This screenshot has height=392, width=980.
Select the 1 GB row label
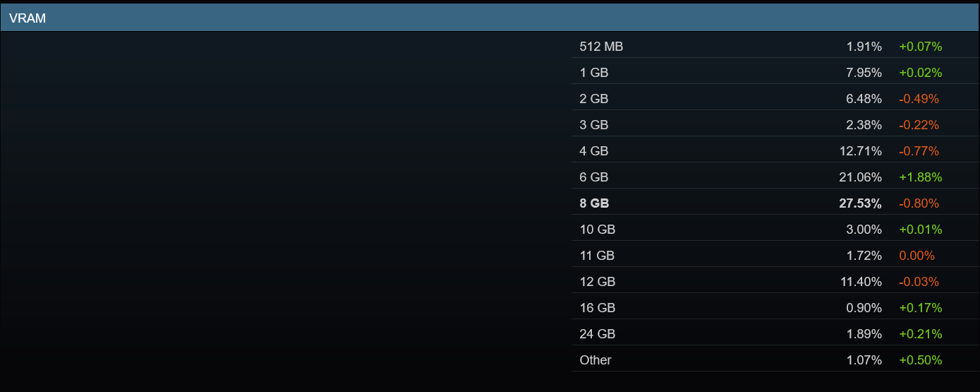click(x=594, y=73)
